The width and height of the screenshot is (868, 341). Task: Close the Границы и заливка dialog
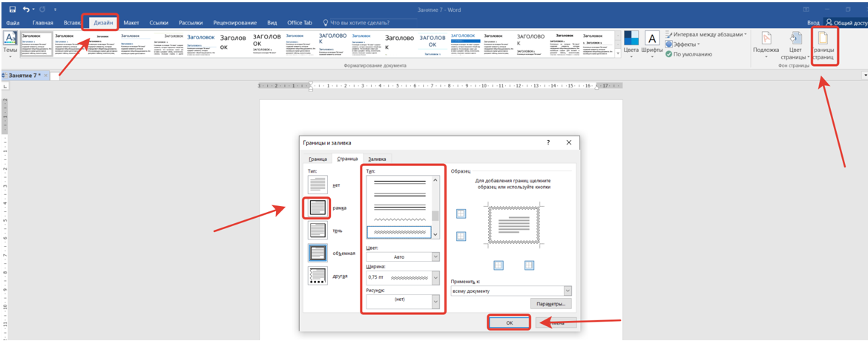click(x=568, y=142)
